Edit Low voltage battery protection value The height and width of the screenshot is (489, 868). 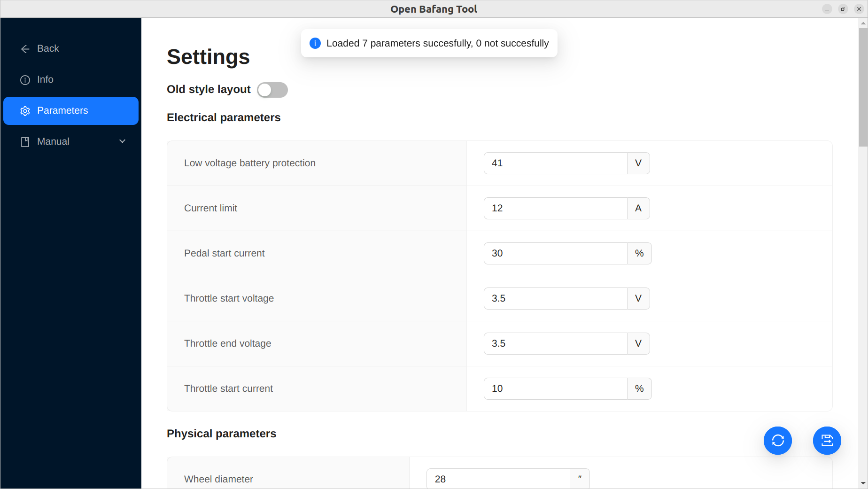coord(556,163)
